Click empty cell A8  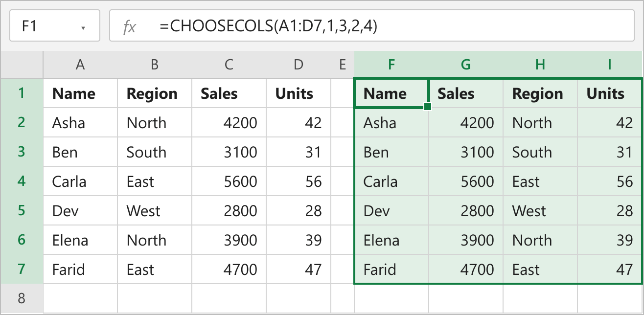pos(80,298)
